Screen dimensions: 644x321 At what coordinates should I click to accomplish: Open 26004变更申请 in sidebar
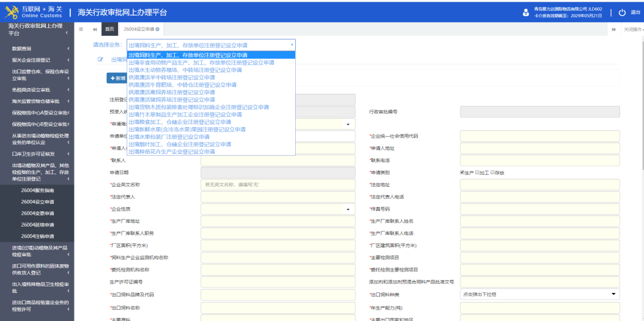38,214
